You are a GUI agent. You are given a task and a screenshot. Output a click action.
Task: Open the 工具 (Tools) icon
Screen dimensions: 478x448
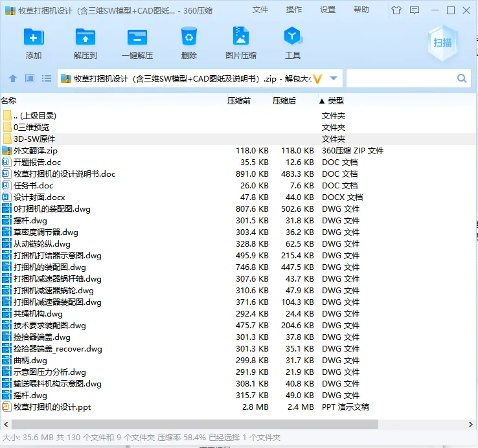(293, 36)
